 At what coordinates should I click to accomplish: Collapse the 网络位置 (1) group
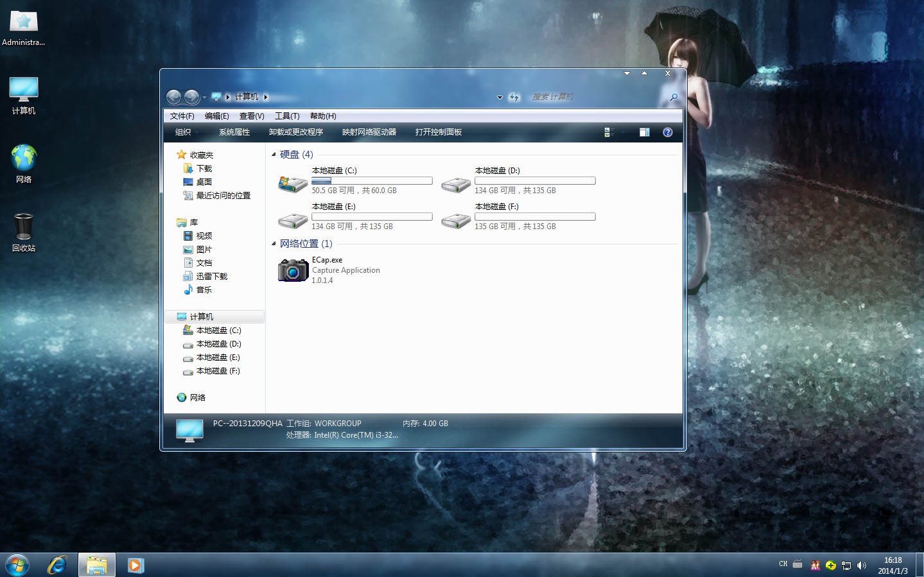click(274, 243)
